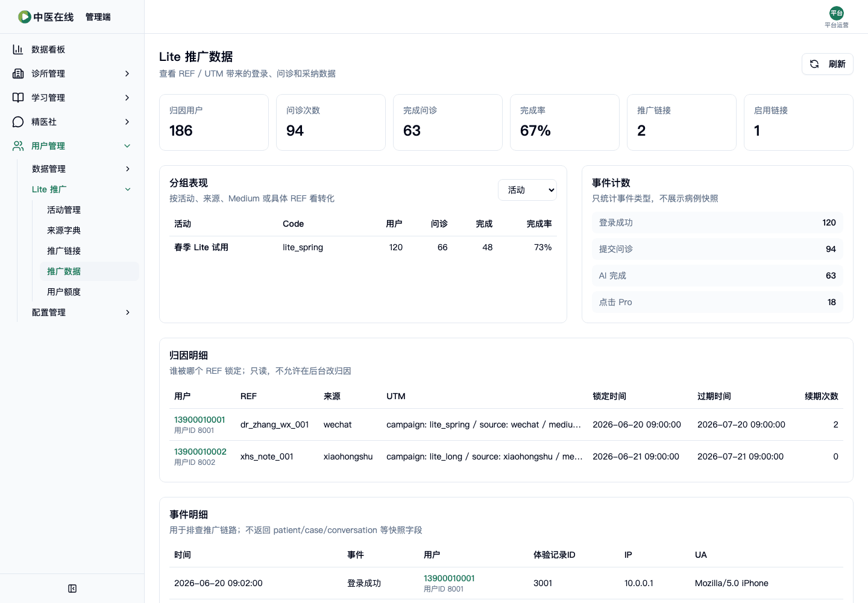Click the 推广链接 2 card
Viewport: 868px width, 603px height.
pos(682,122)
